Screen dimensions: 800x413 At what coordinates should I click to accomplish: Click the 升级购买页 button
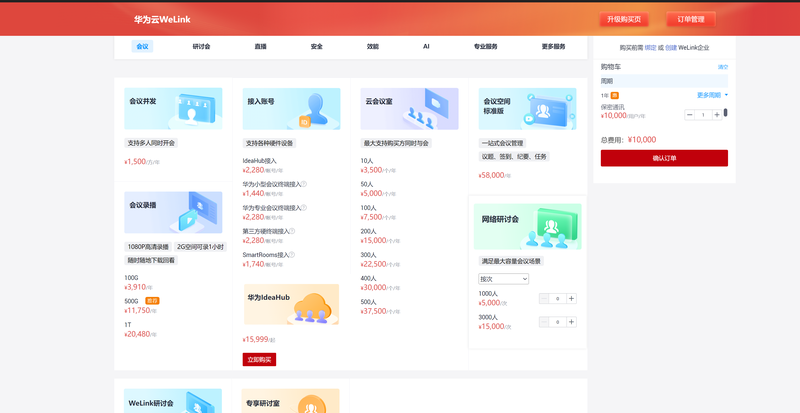point(623,19)
